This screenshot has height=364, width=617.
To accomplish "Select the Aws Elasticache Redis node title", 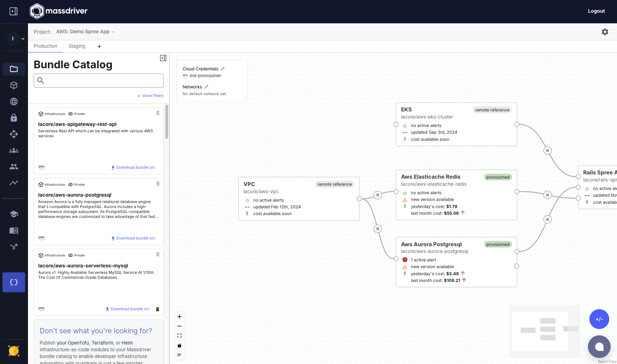I will (x=431, y=177).
